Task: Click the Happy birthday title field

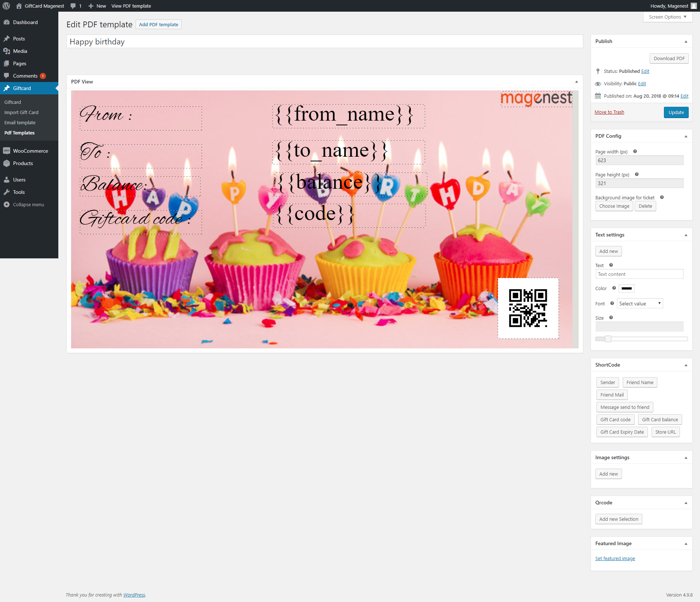Action: (x=324, y=42)
